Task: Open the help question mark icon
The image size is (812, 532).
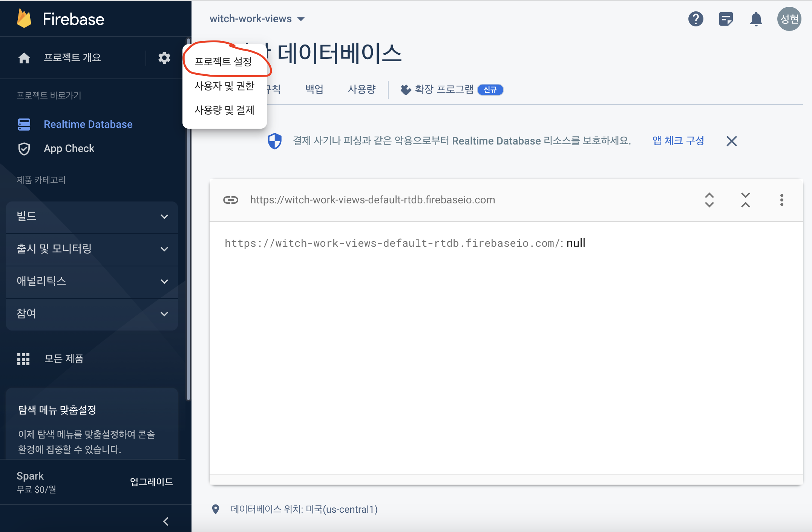Action: point(696,19)
